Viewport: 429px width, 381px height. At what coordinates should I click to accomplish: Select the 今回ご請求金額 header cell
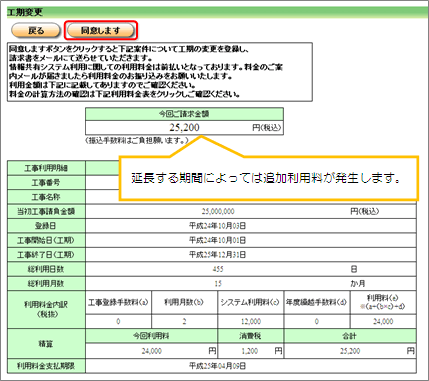pos(184,114)
